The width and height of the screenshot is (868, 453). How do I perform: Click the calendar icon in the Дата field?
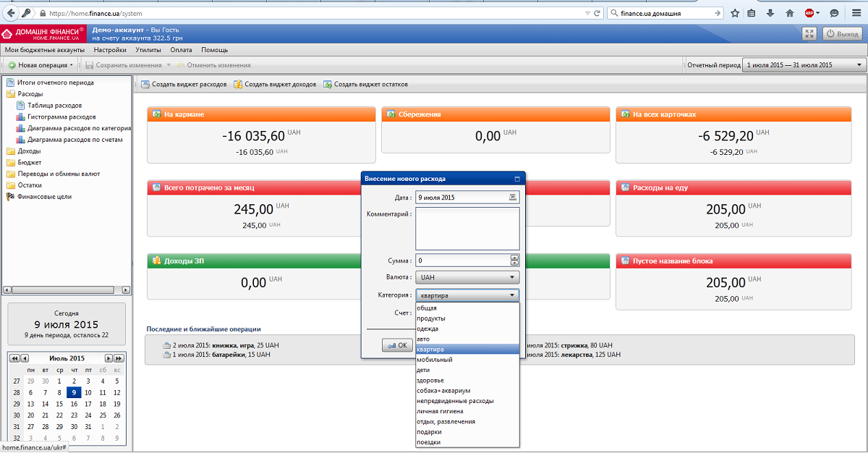[514, 197]
